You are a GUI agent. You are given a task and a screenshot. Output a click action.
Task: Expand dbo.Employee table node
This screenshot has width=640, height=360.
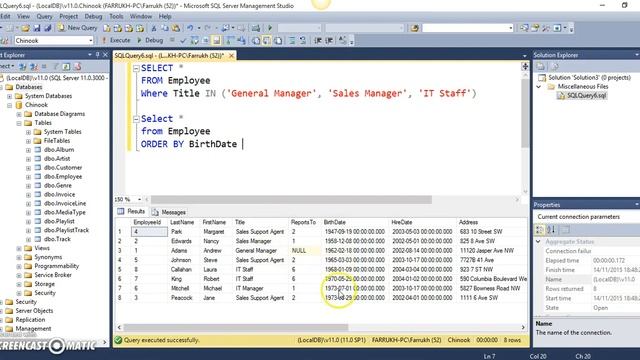tap(28, 177)
